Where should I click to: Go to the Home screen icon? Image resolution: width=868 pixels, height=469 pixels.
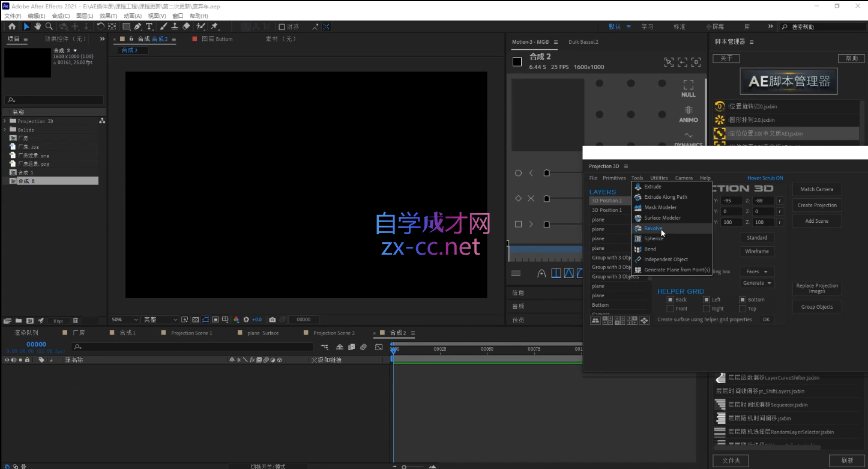[x=12, y=26]
